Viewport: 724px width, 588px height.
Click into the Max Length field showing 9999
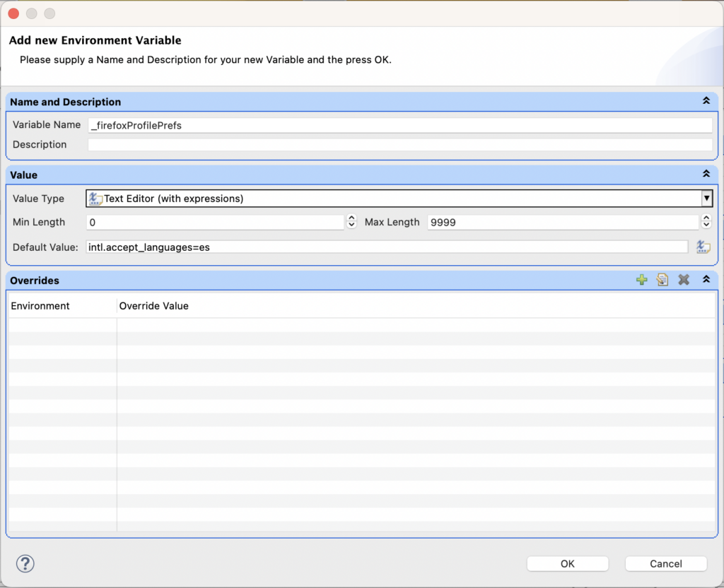(x=563, y=223)
